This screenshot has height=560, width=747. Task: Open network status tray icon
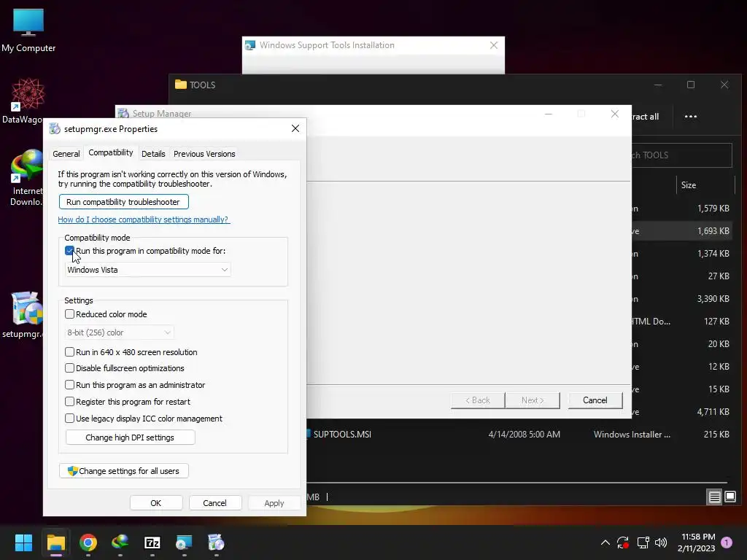tap(643, 542)
